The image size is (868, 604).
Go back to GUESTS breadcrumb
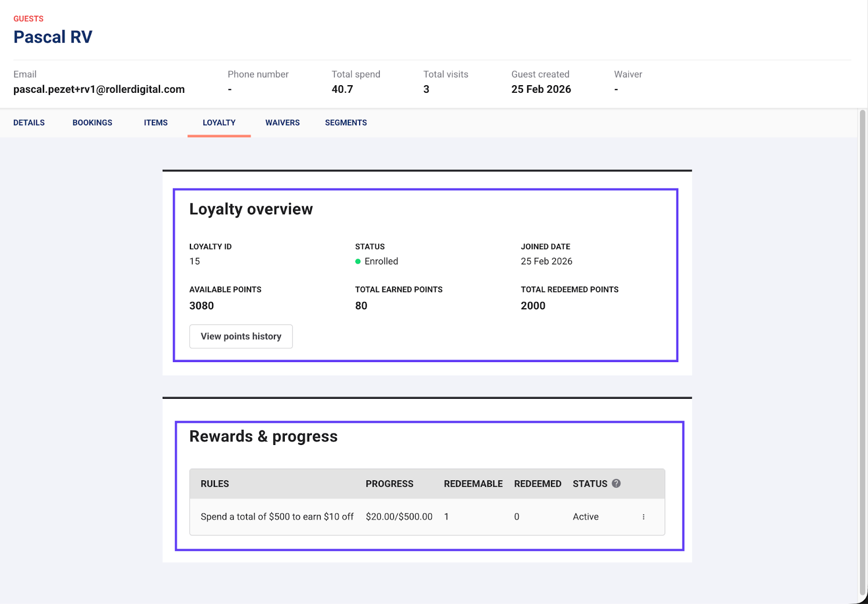coord(28,18)
